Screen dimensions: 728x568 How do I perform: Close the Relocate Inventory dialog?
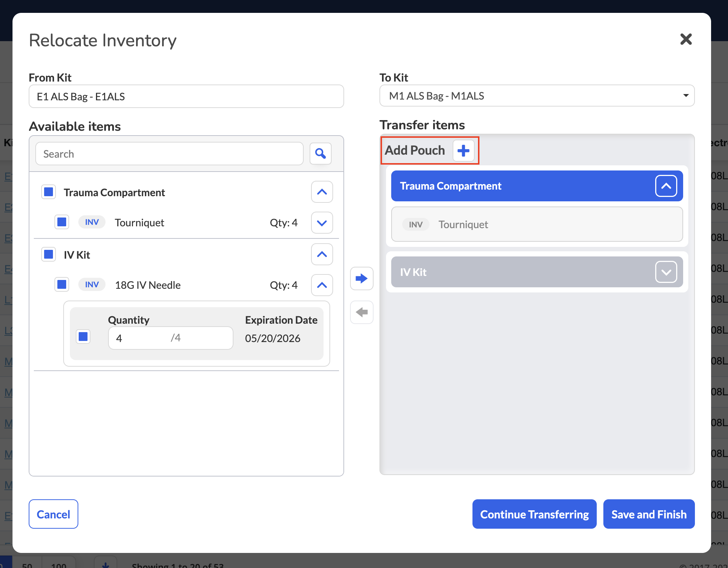click(x=686, y=39)
